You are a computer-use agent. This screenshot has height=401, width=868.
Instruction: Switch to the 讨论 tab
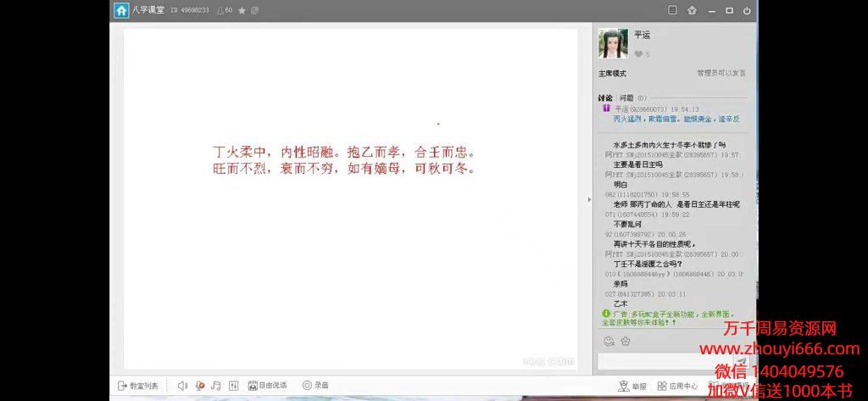pyautogui.click(x=605, y=97)
